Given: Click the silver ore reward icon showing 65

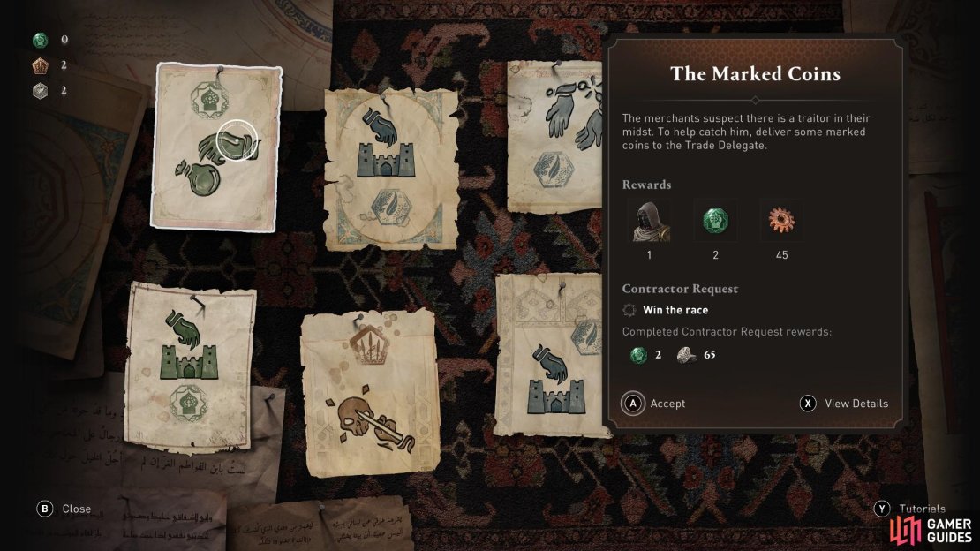Looking at the screenshot, I should click(x=687, y=355).
